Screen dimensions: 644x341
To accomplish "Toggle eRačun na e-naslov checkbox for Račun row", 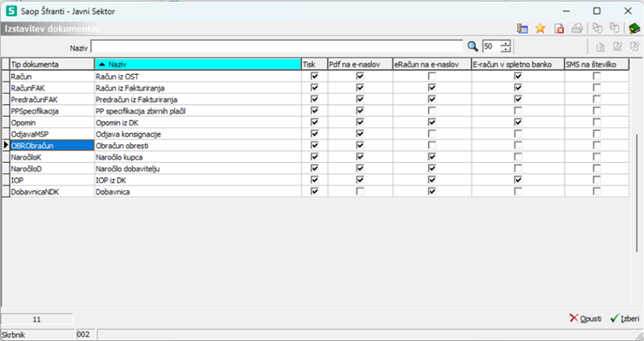I will click(x=432, y=76).
